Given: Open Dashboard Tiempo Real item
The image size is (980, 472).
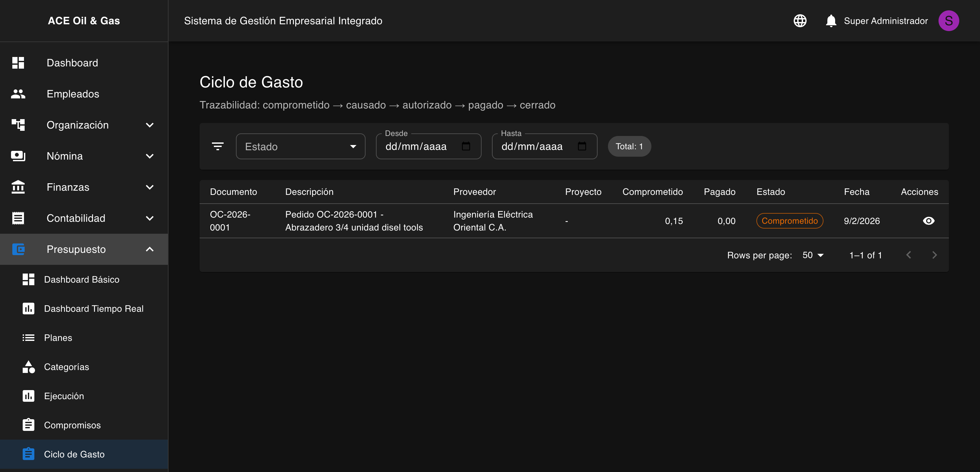Looking at the screenshot, I should click(84, 309).
